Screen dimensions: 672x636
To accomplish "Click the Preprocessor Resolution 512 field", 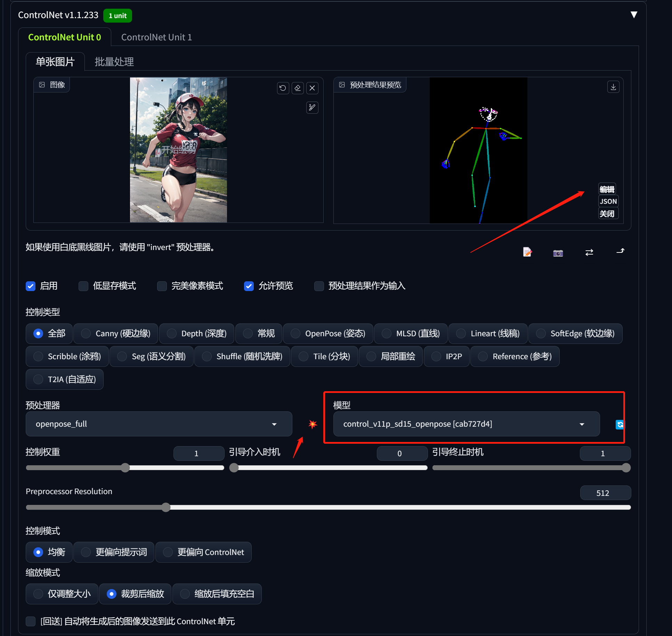I will 605,493.
